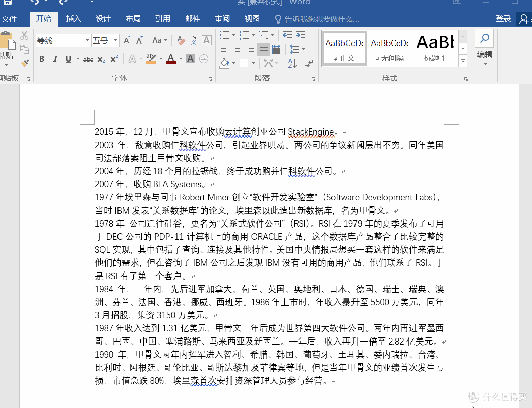532x408 pixels.
Task: Apply red font color A
Action: [171, 59]
